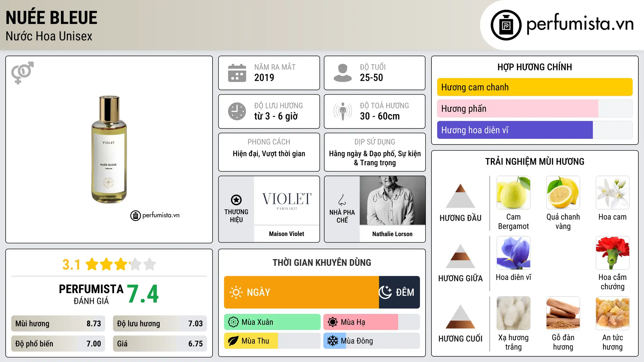The height and width of the screenshot is (362, 644).
Task: Click the yellow Mùa Thu season bar
Action: pos(251,341)
